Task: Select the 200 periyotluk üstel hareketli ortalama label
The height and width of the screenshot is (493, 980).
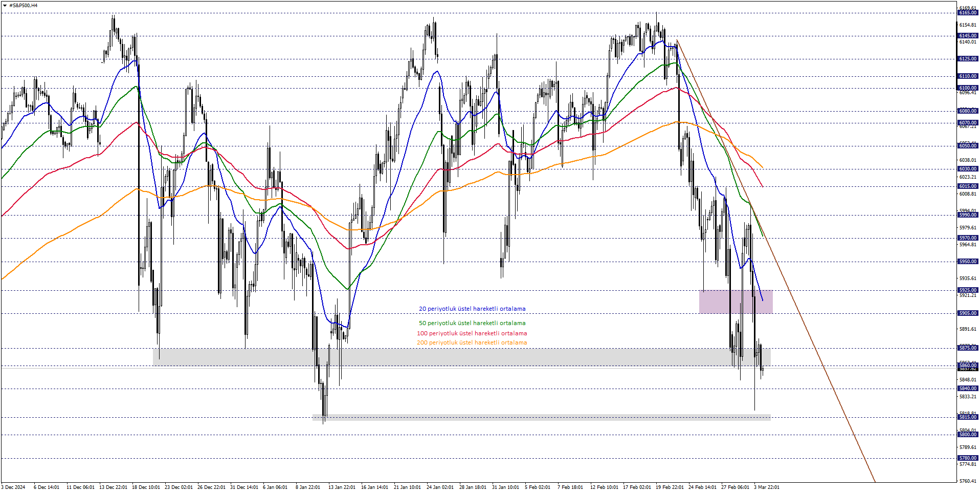Action: pos(472,342)
